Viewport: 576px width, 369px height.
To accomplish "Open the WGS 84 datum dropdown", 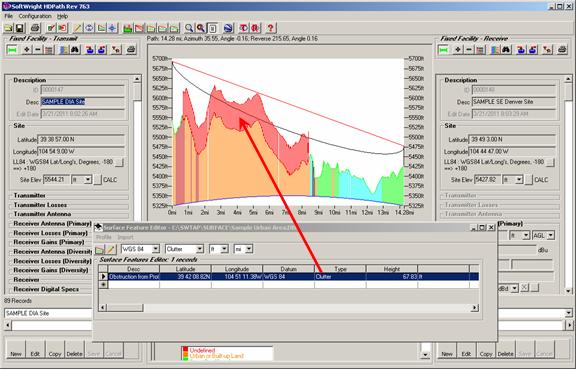I will pos(155,249).
